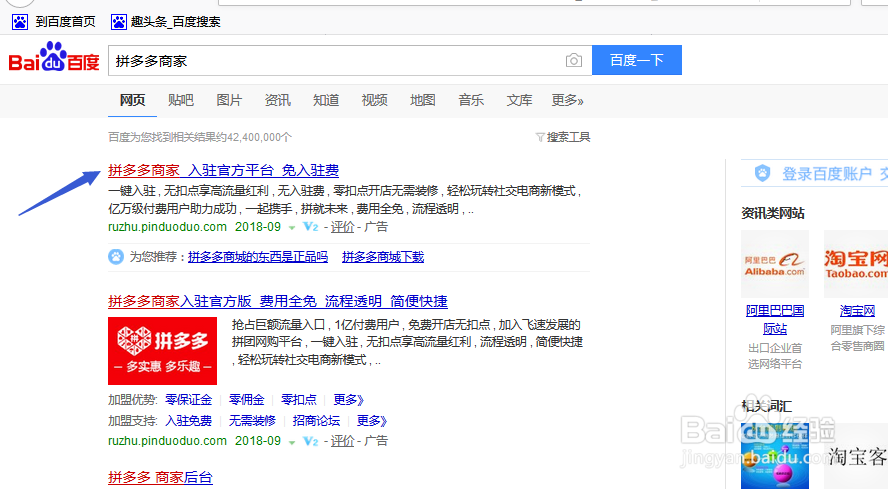The image size is (888, 489).
Task: Open the 无需装修 link
Action: pos(252,420)
